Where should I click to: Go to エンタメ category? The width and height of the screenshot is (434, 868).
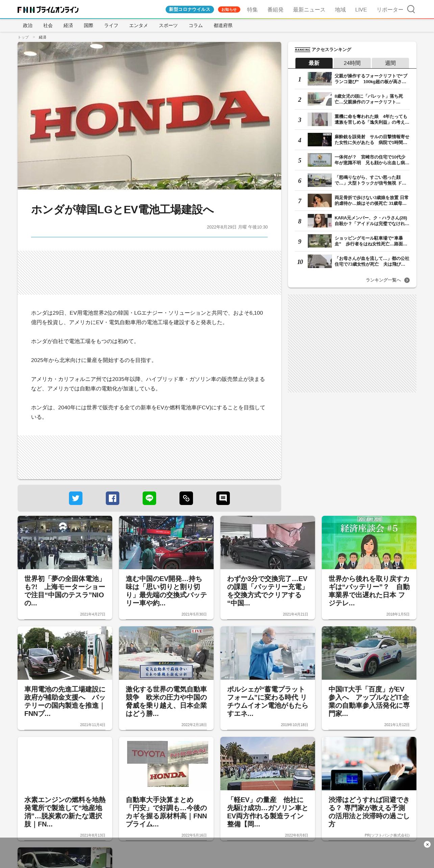click(x=139, y=25)
